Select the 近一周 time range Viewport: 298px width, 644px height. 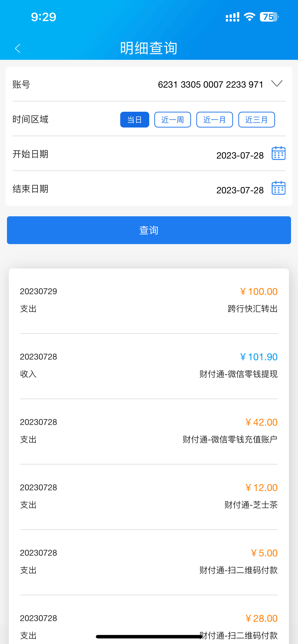click(x=173, y=120)
